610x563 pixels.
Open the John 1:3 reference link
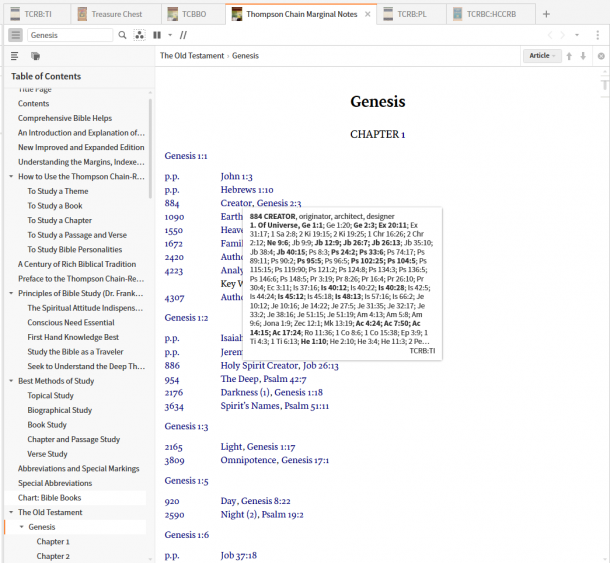click(x=237, y=176)
